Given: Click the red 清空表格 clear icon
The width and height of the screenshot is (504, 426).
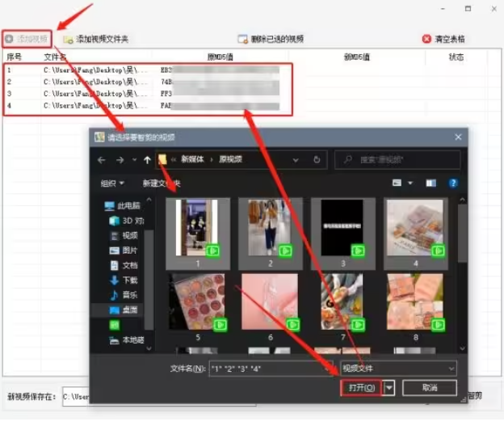Looking at the screenshot, I should coord(426,39).
